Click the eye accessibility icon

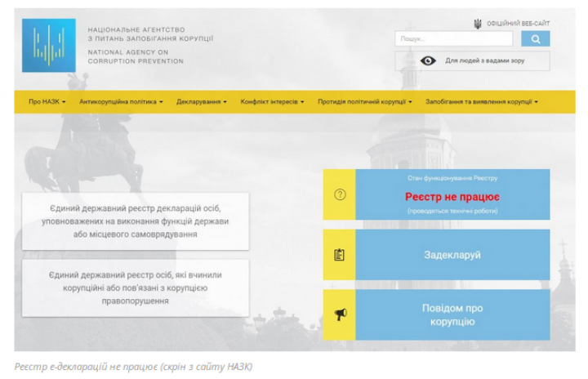click(x=428, y=60)
